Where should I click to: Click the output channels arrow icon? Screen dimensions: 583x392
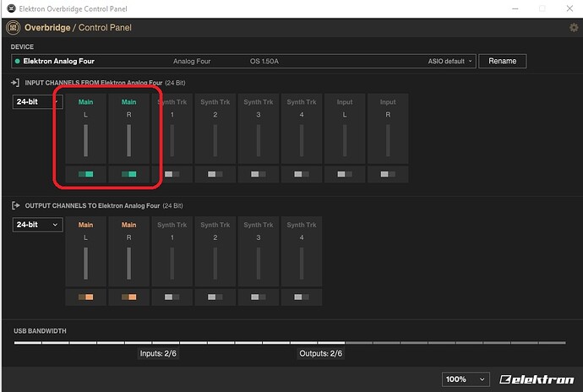click(15, 205)
